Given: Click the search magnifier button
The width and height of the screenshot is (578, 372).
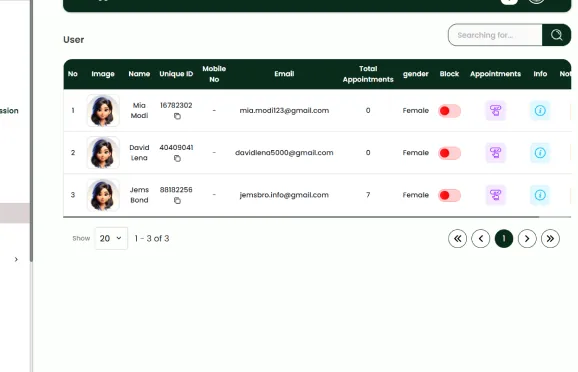Looking at the screenshot, I should (x=556, y=35).
